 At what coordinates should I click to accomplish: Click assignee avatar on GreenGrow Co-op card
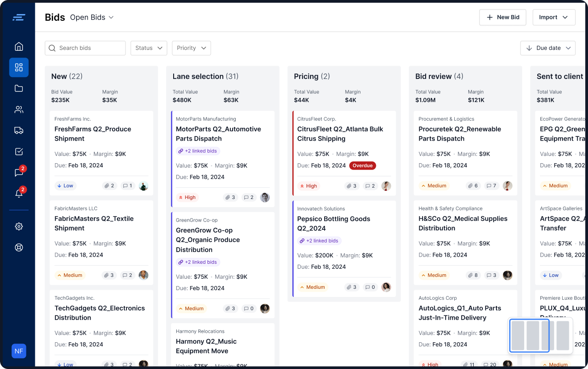(265, 309)
